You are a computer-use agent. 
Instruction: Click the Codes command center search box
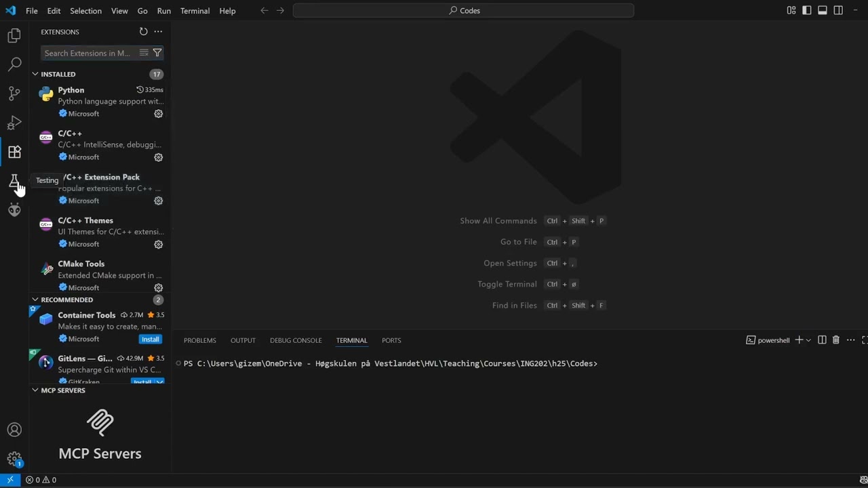coord(464,11)
